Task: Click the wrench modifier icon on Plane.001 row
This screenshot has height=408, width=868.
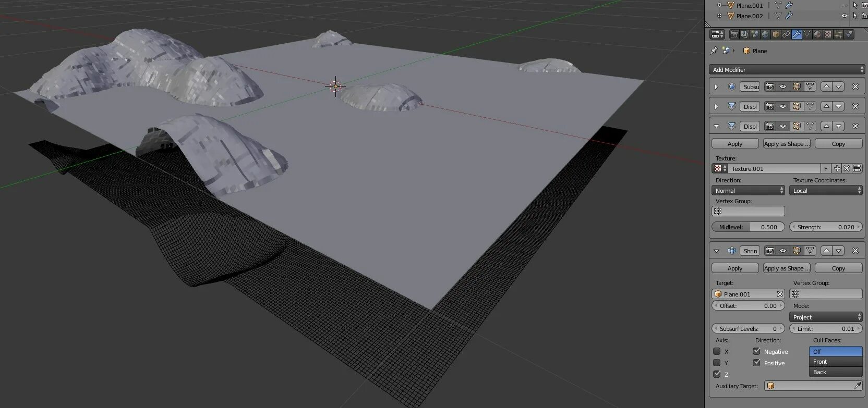Action: [x=789, y=5]
